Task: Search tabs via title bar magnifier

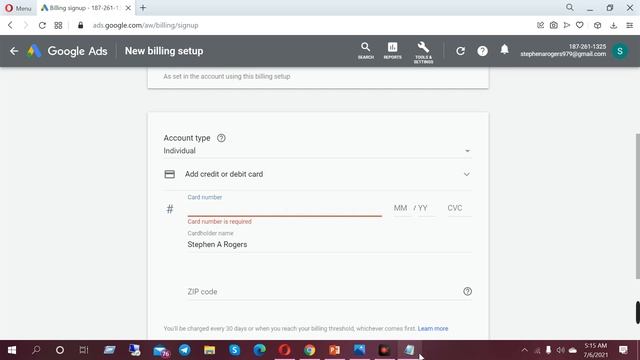Action: [x=570, y=7]
